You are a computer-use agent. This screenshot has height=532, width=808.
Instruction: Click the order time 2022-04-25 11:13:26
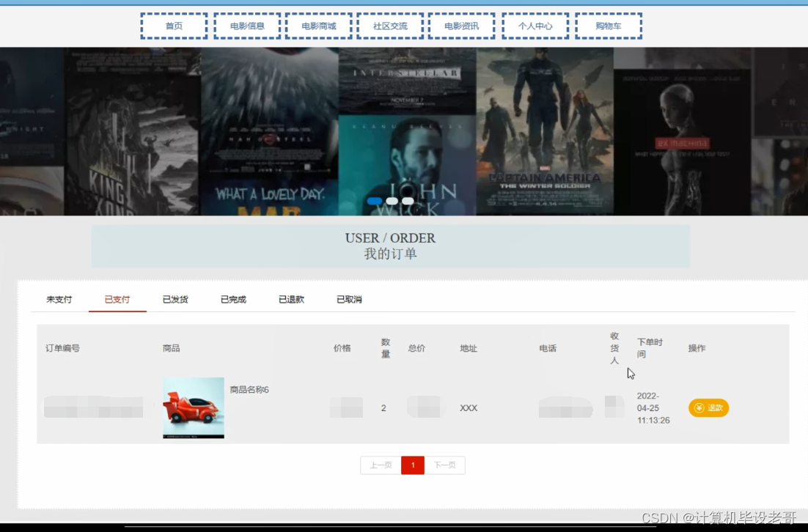(x=653, y=408)
